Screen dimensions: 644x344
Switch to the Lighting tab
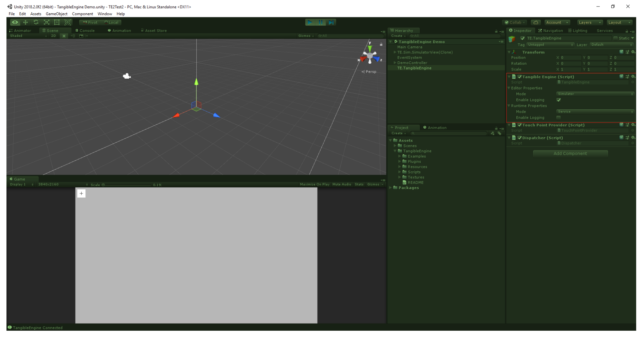click(x=578, y=31)
